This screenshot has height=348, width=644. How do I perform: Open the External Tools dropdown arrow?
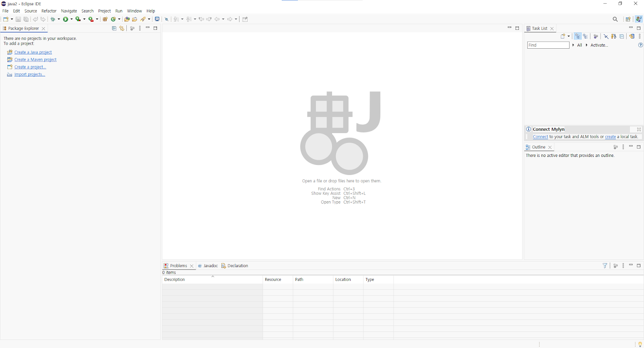(97, 19)
